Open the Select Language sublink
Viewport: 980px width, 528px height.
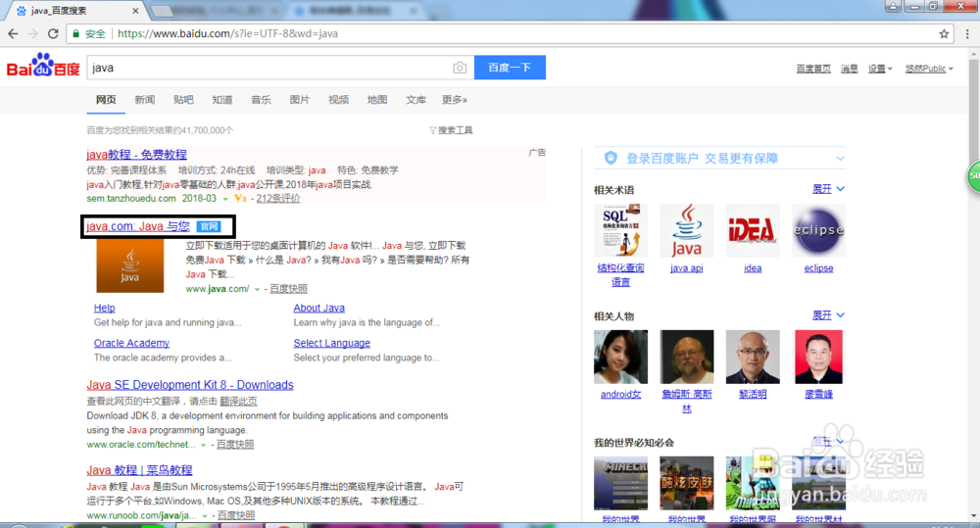(x=332, y=343)
